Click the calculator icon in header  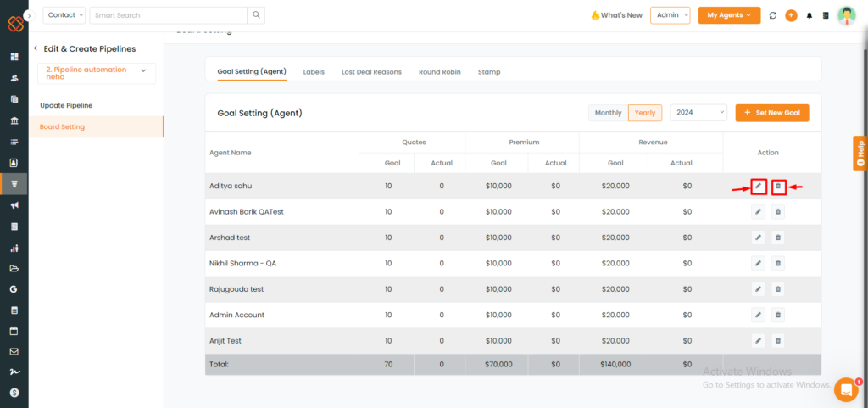pos(826,15)
